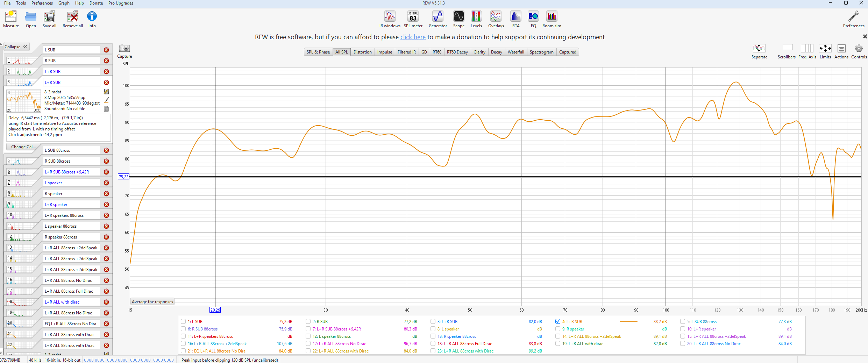This screenshot has height=363, width=868.
Task: Open the SPL meter
Action: click(413, 19)
